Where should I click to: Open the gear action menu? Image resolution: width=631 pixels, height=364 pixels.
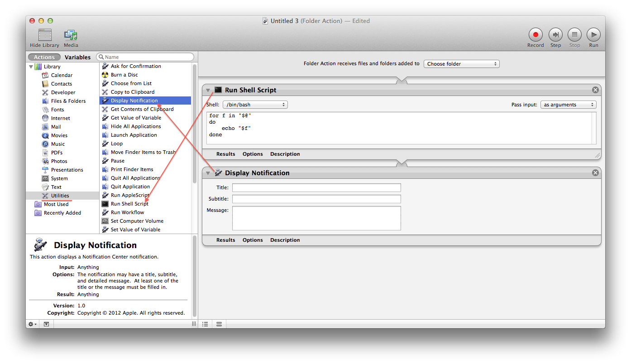pos(33,324)
